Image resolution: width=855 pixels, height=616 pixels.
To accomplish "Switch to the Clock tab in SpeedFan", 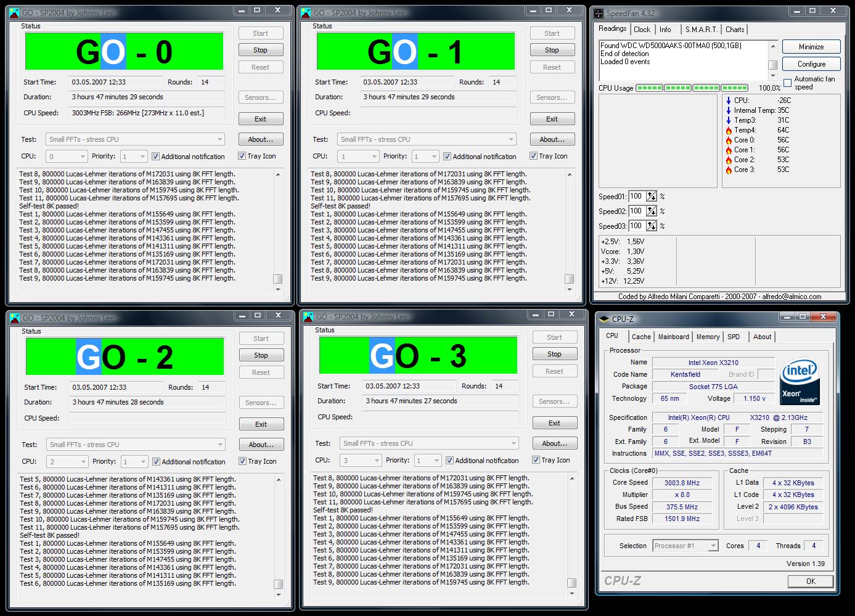I will click(642, 30).
